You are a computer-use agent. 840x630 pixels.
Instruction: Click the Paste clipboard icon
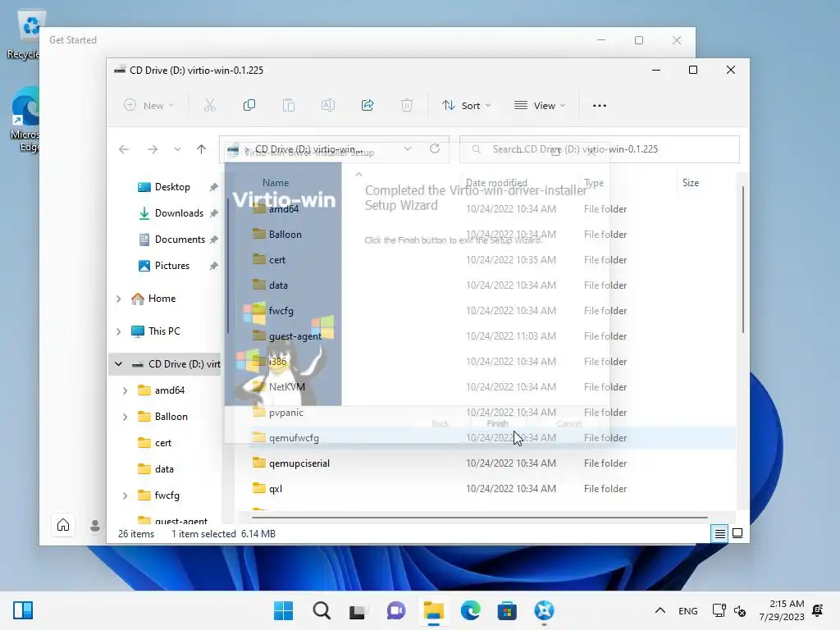tap(289, 106)
